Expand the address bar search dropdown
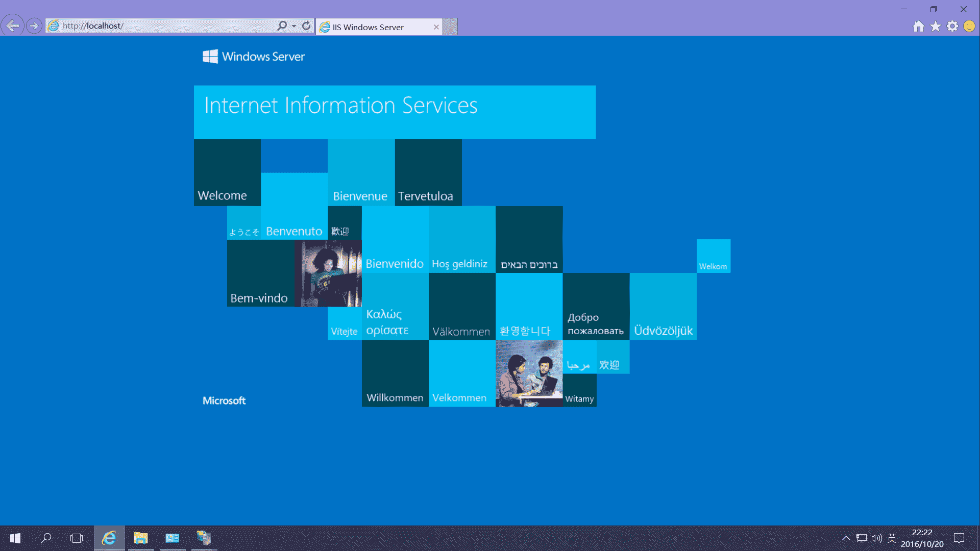This screenshot has width=980, height=551. 293,26
